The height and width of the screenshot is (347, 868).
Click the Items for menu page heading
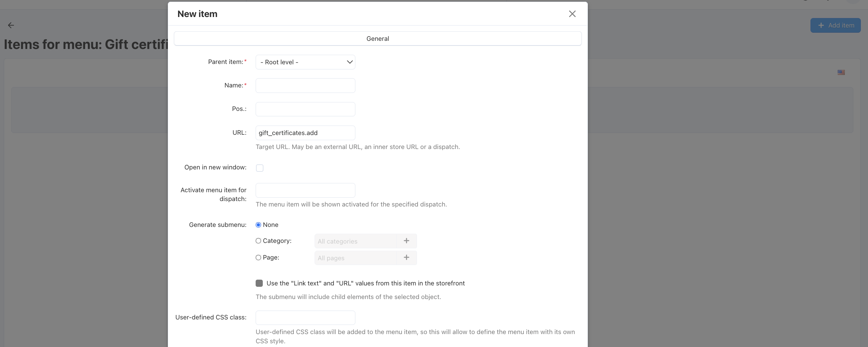86,44
